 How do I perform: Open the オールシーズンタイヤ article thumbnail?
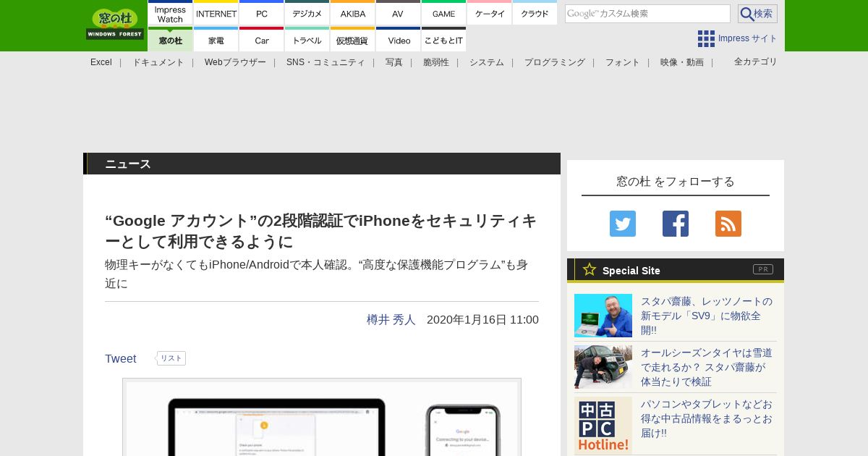coord(603,367)
